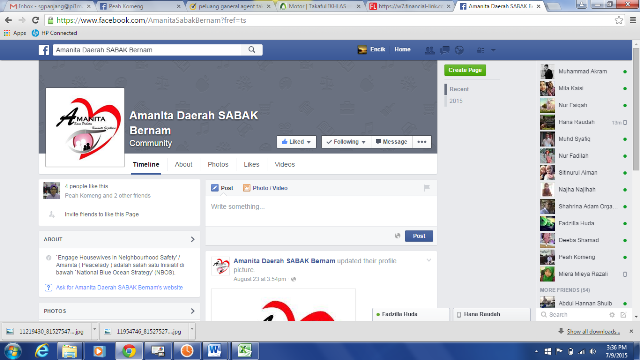Image resolution: width=640 pixels, height=360 pixels.
Task: Click the Write something text field
Action: (321, 211)
